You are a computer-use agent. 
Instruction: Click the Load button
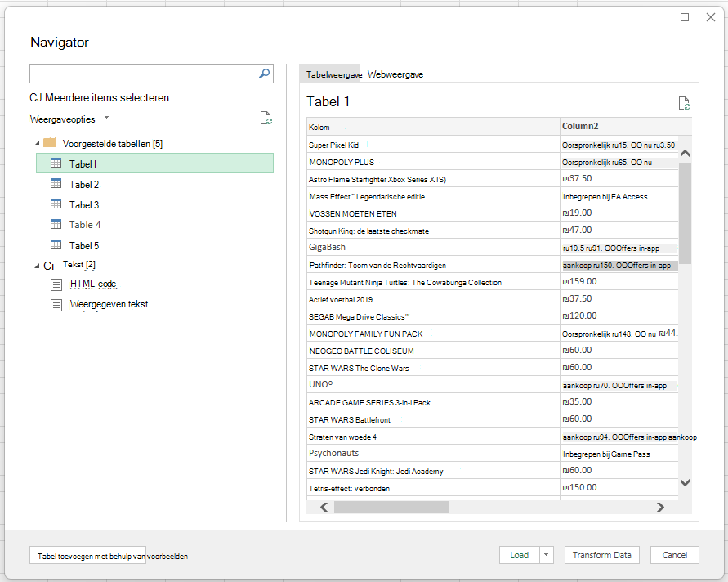point(519,555)
